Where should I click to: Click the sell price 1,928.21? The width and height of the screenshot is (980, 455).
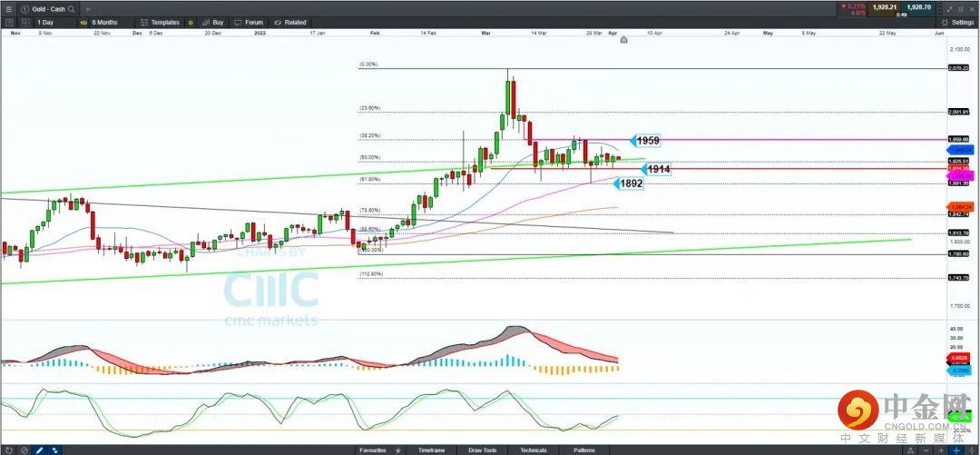point(885,7)
